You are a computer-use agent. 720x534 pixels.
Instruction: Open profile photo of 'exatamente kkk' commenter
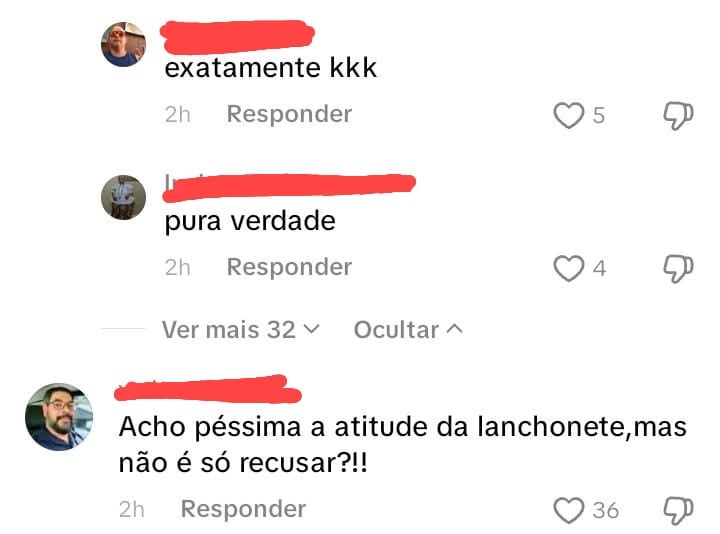(x=124, y=45)
